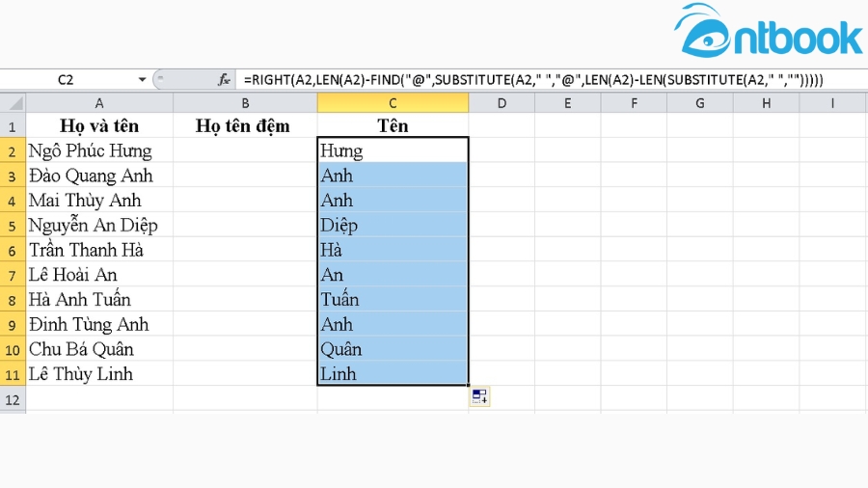Click the Insert Function fx icon
Viewport: 868px width, 488px height.
pyautogui.click(x=224, y=80)
